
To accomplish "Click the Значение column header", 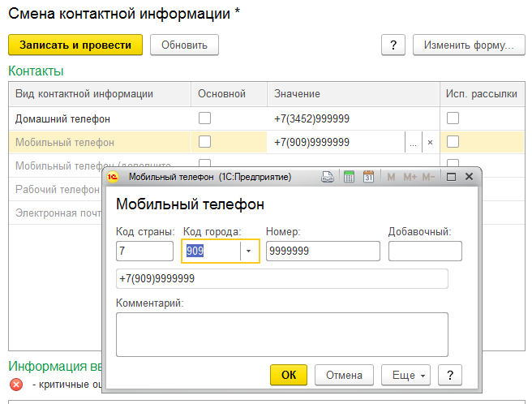I will tap(297, 94).
